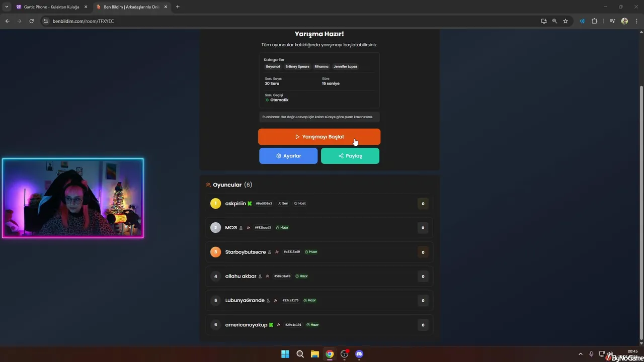The image size is (644, 362).
Task: Click player ID tag #29c1c191
Action: [x=293, y=325]
